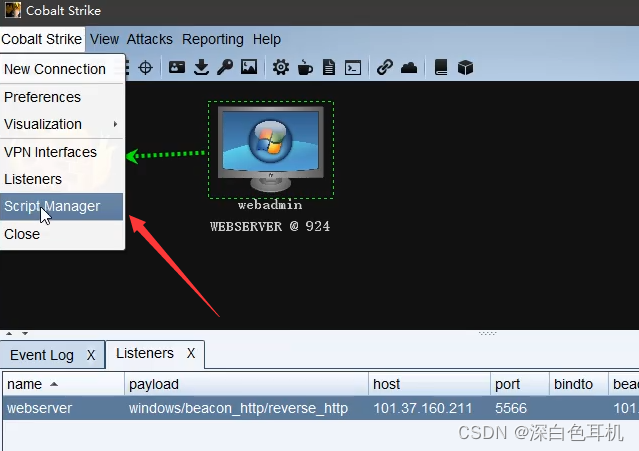This screenshot has height=451, width=639.
Task: Open Preferences menu item
Action: 62,97
